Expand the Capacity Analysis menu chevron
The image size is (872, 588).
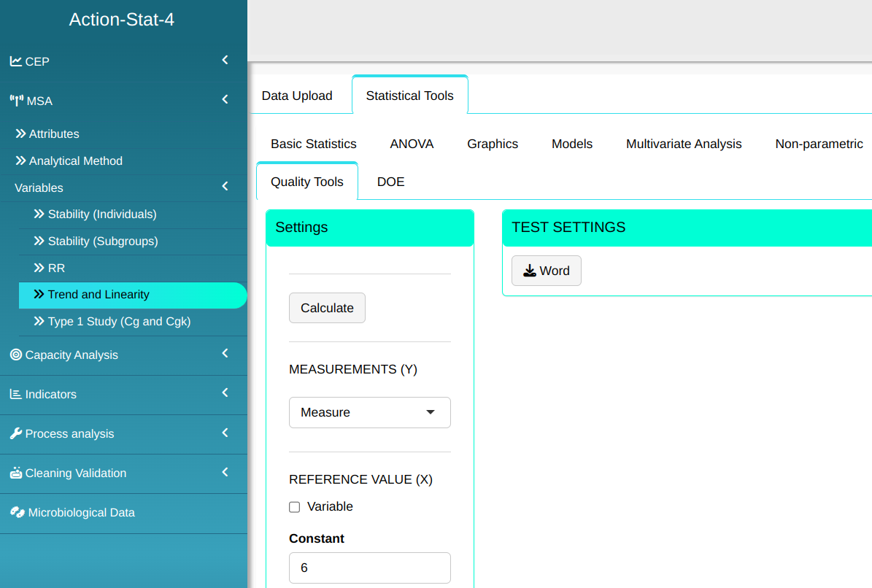click(225, 354)
